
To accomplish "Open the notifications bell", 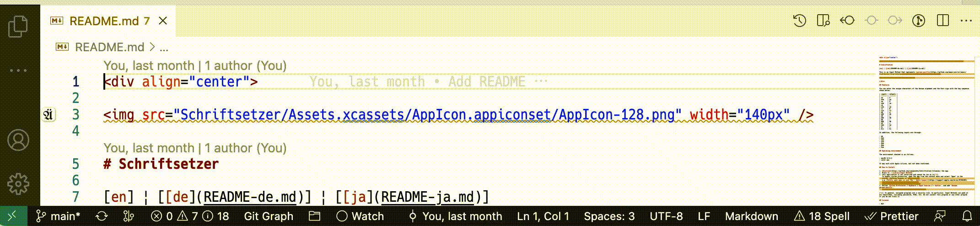I will coord(967,216).
